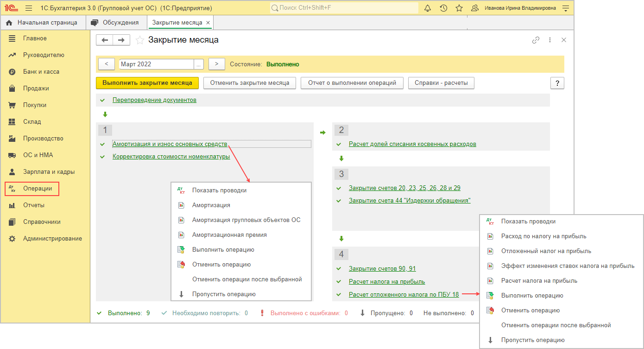Open Расчет налога на прибыль link

point(387,281)
